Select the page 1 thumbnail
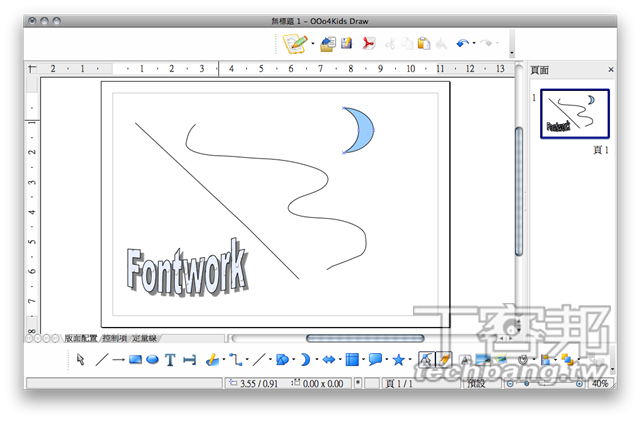 click(574, 114)
